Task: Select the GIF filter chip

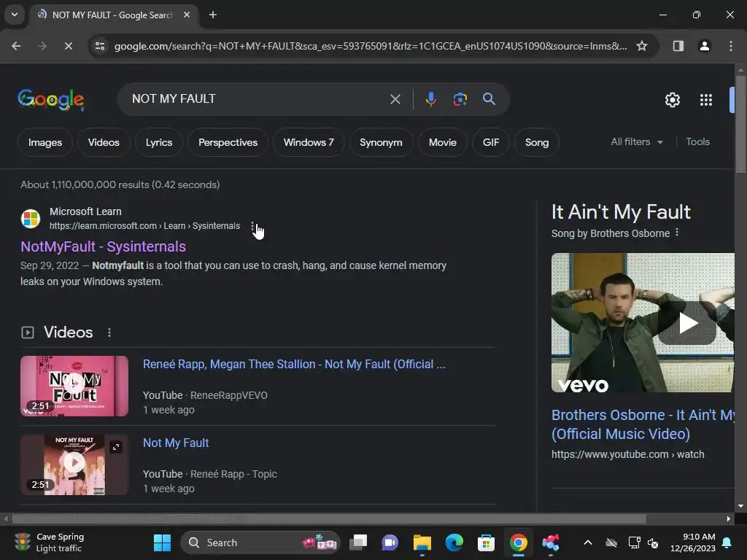Action: (x=491, y=142)
